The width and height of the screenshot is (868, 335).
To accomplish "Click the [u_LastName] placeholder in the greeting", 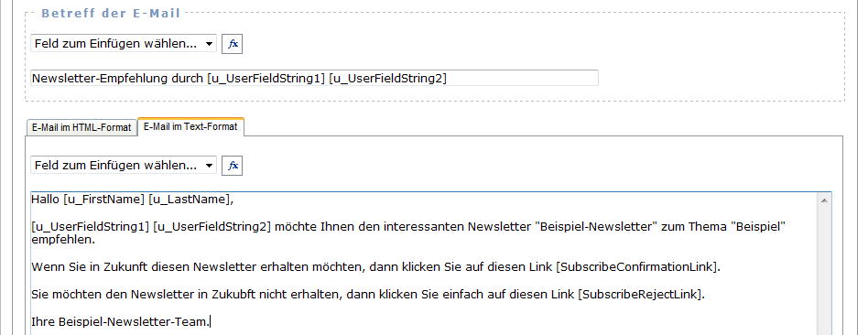I will pyautogui.click(x=189, y=200).
